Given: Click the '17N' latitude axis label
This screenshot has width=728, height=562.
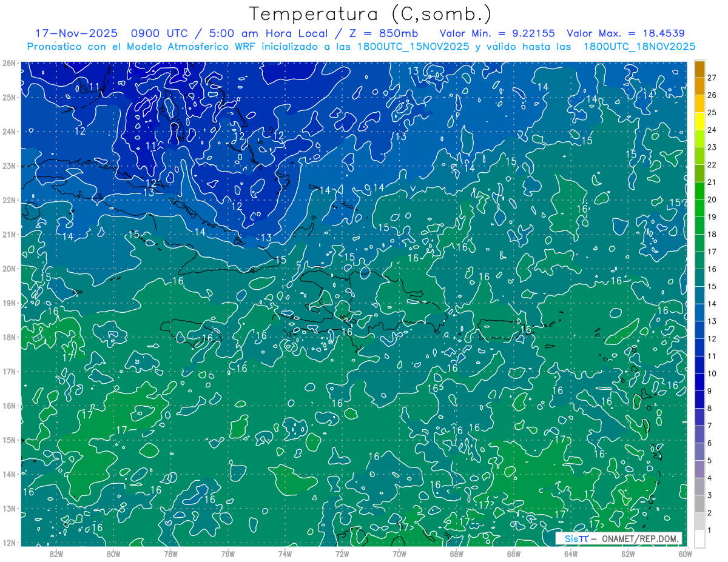Looking at the screenshot, I should coord(8,371).
